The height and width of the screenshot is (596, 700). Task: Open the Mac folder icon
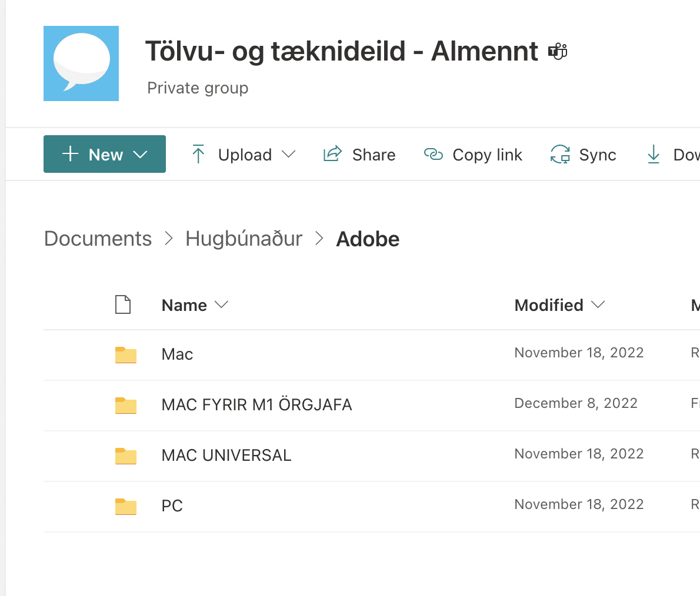(126, 355)
